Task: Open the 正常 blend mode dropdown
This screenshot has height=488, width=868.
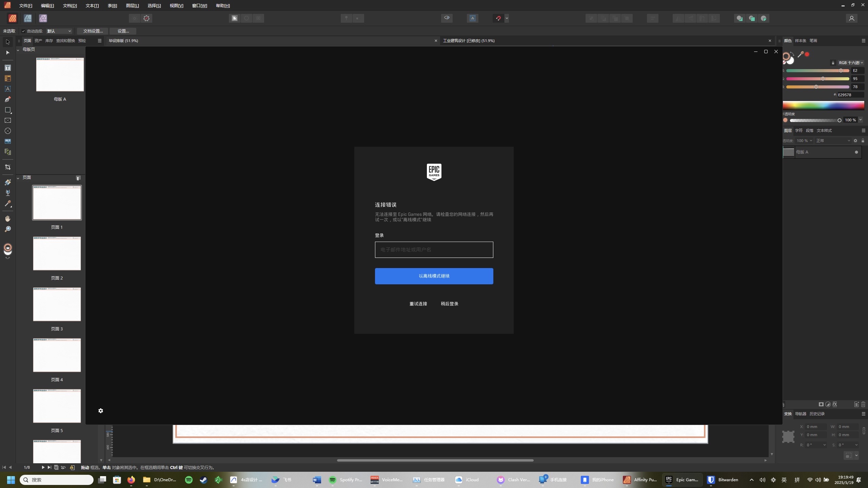Action: (x=833, y=141)
